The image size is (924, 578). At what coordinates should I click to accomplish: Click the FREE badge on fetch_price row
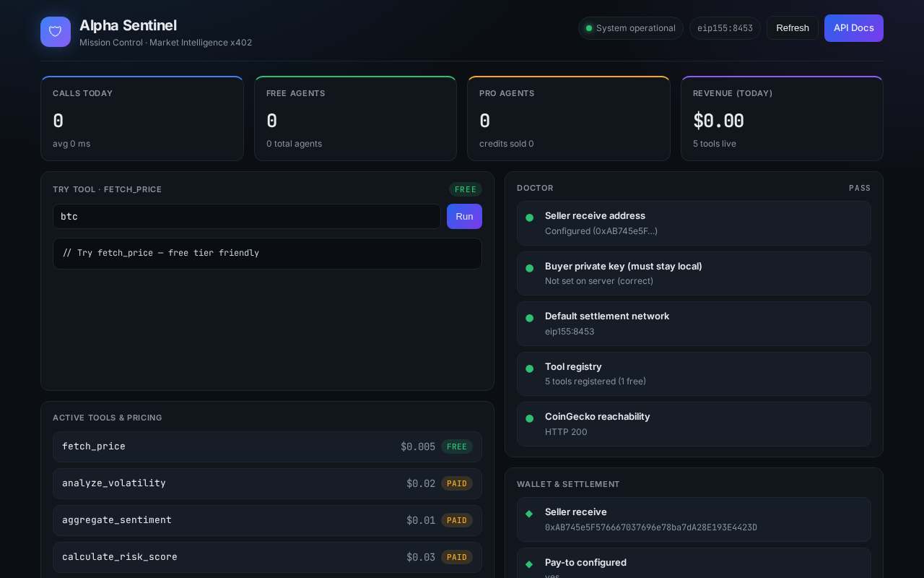point(457,447)
